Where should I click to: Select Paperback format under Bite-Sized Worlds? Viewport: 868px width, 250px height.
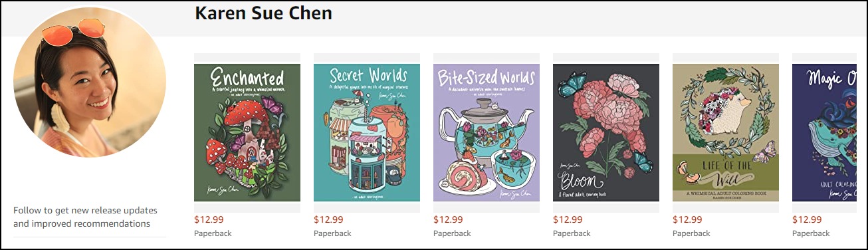point(452,233)
